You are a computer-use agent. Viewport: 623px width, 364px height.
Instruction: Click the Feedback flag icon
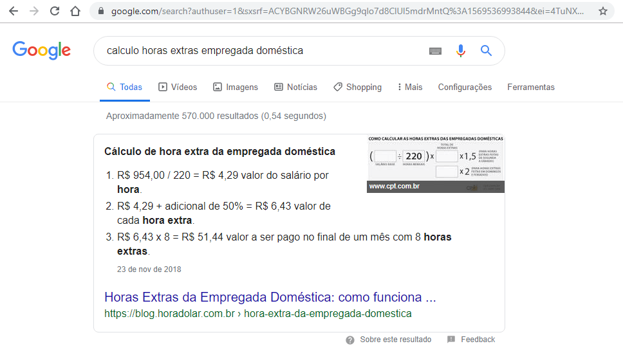(x=451, y=340)
